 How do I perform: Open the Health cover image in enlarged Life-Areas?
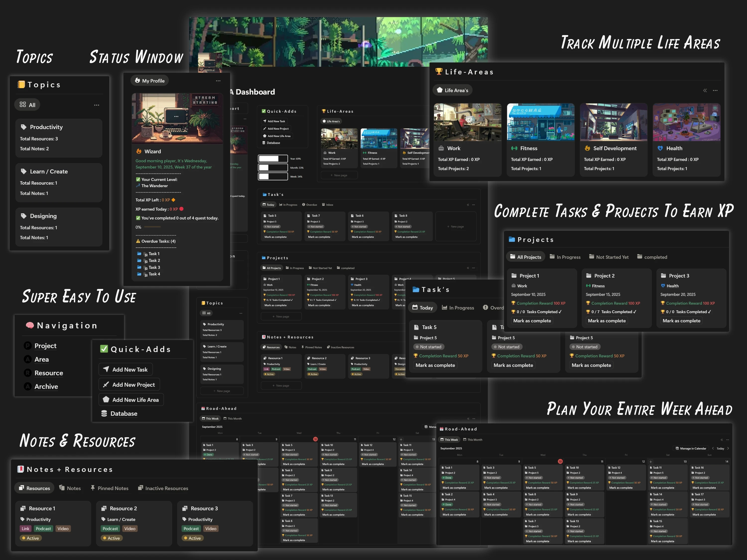coord(686,122)
